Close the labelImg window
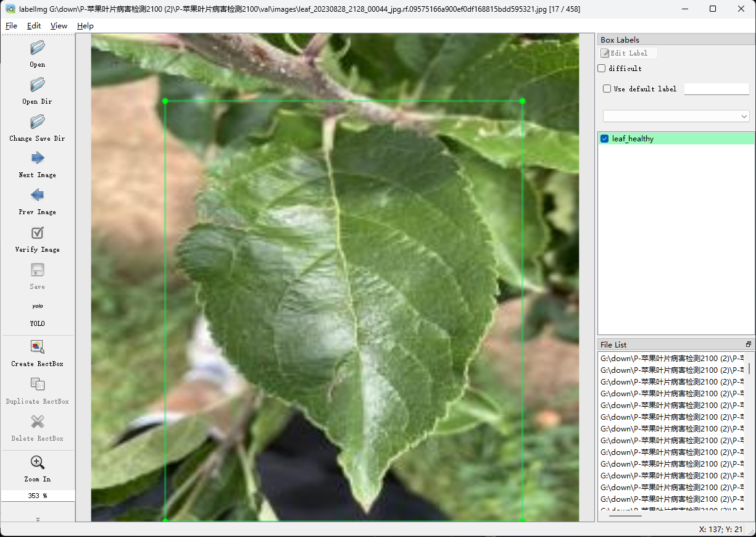This screenshot has width=756, height=537. click(741, 9)
